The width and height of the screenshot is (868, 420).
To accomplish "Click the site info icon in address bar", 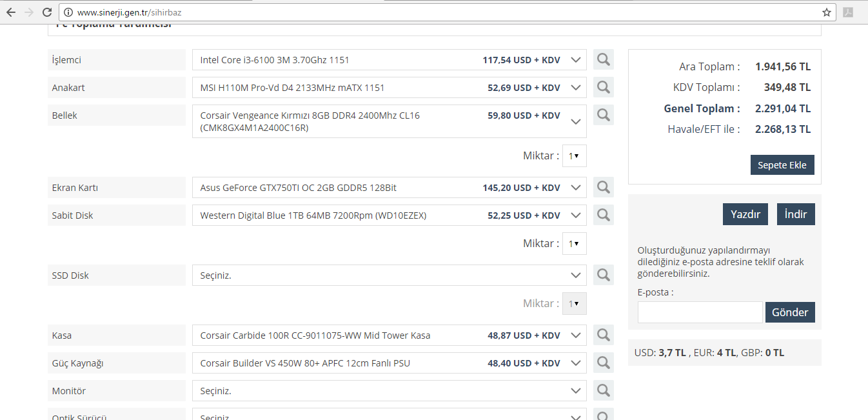I will pyautogui.click(x=68, y=12).
